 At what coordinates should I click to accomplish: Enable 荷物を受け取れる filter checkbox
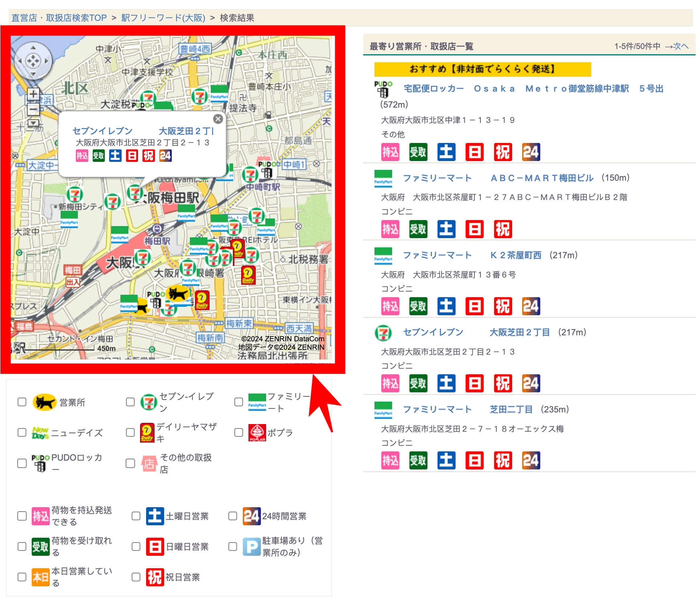click(22, 547)
